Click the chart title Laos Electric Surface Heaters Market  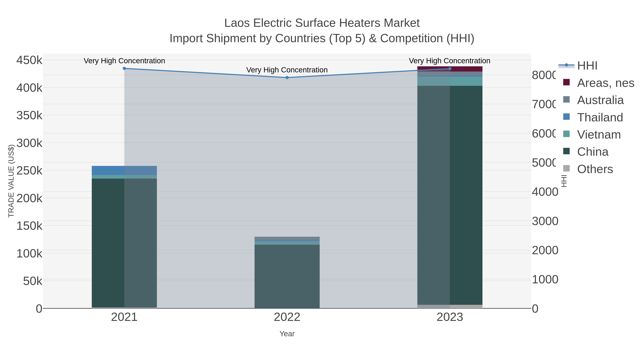pos(322,23)
